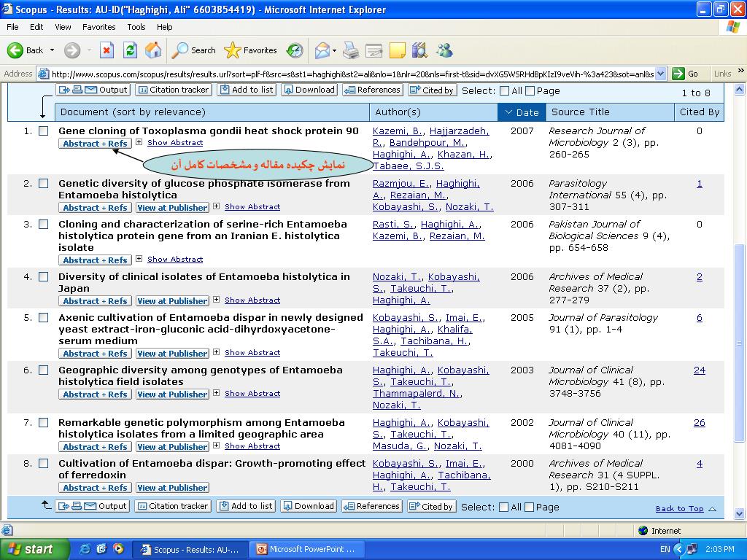Viewport: 747px width, 560px height.
Task: Click View at Publisher for result 2
Action: (x=172, y=208)
